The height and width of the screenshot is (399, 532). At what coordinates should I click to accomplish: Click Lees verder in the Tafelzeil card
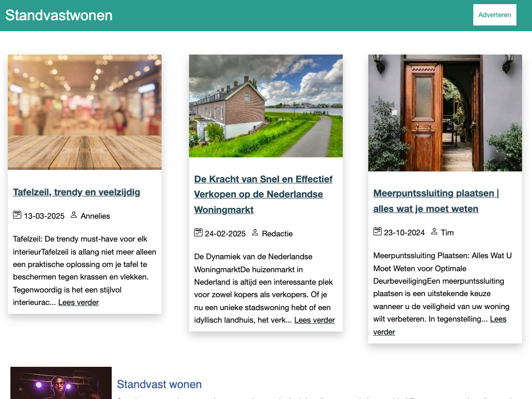coord(78,302)
